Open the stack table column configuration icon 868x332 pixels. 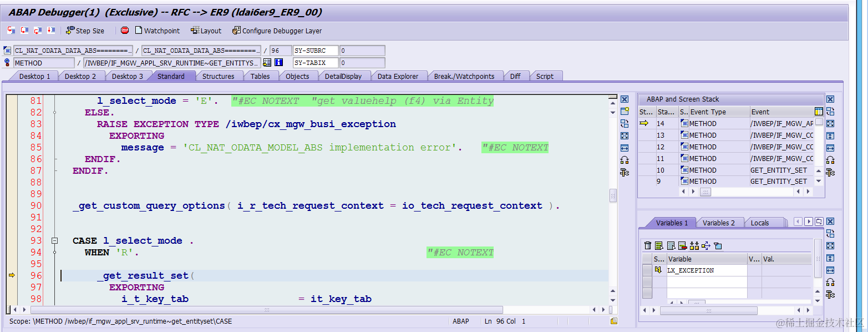tap(819, 112)
